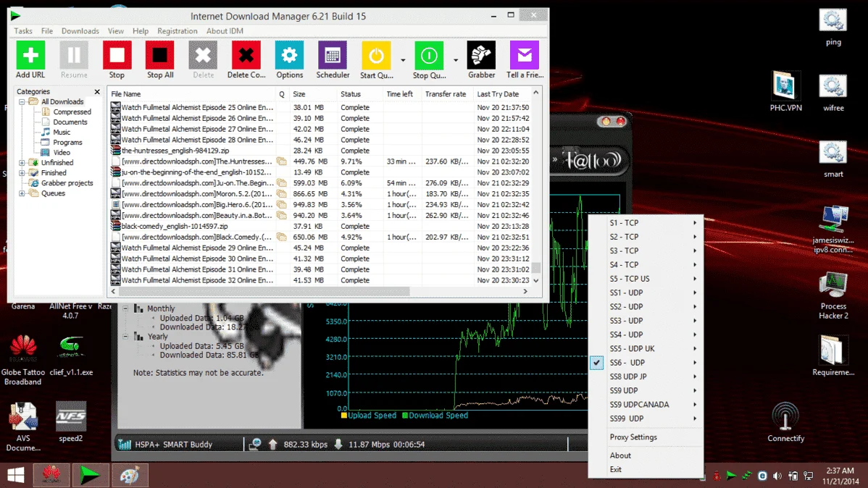Sort downloads by Size column header
This screenshot has width=868, height=488.
pyautogui.click(x=314, y=94)
